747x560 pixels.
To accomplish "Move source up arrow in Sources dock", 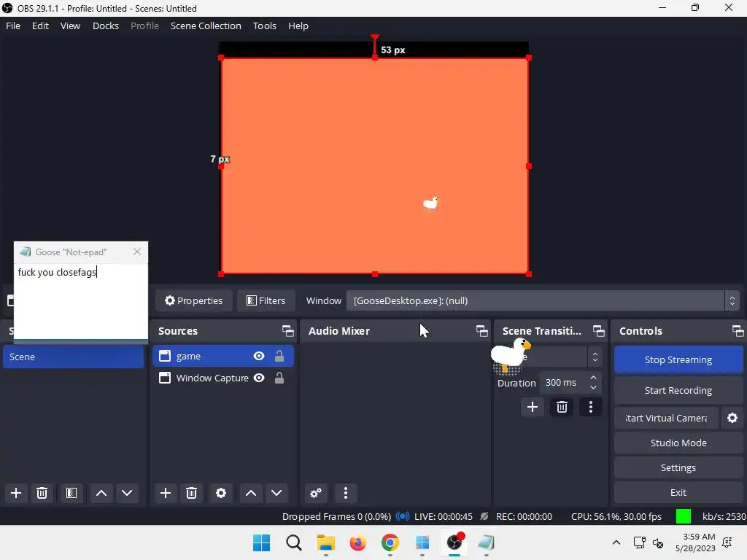I will click(251, 493).
